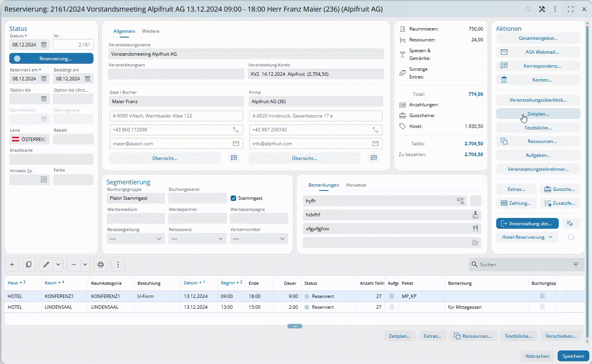
Task: Click the envelope icon beside maier@asaon.com
Action: [236, 144]
